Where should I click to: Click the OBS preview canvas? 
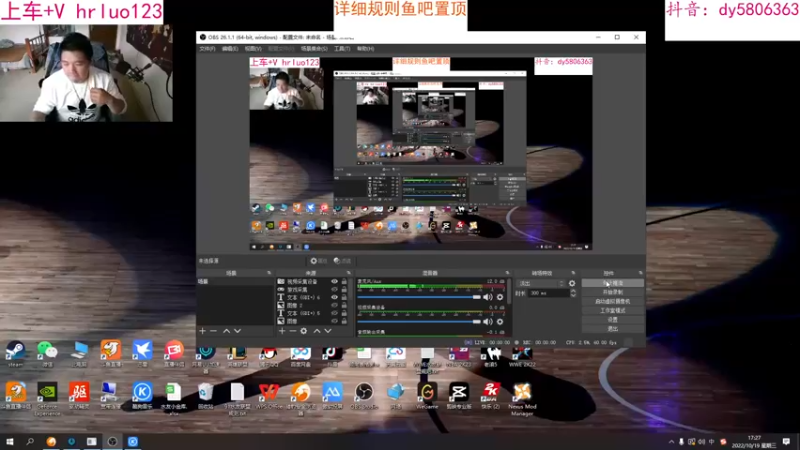pyautogui.click(x=421, y=154)
